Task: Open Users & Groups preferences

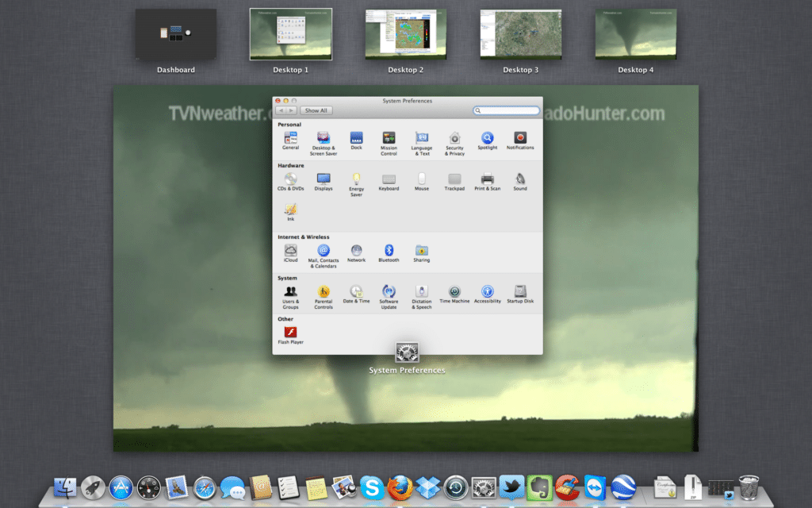Action: [291, 292]
